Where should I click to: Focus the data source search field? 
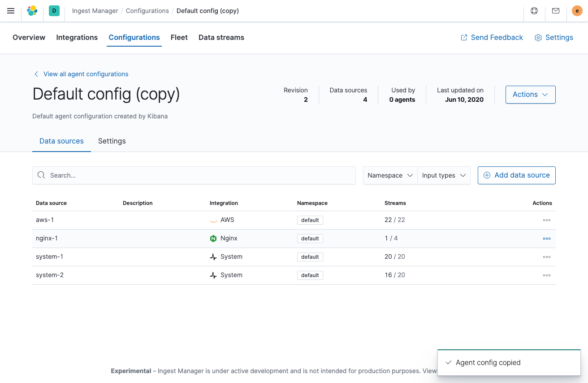point(194,175)
